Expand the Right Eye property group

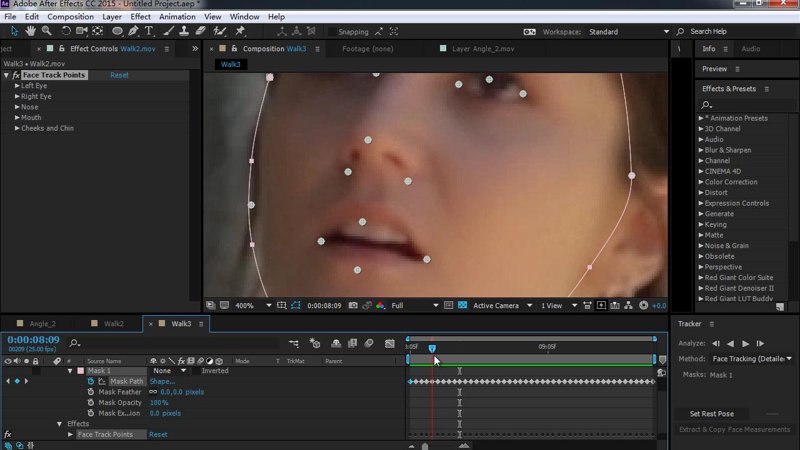(17, 96)
